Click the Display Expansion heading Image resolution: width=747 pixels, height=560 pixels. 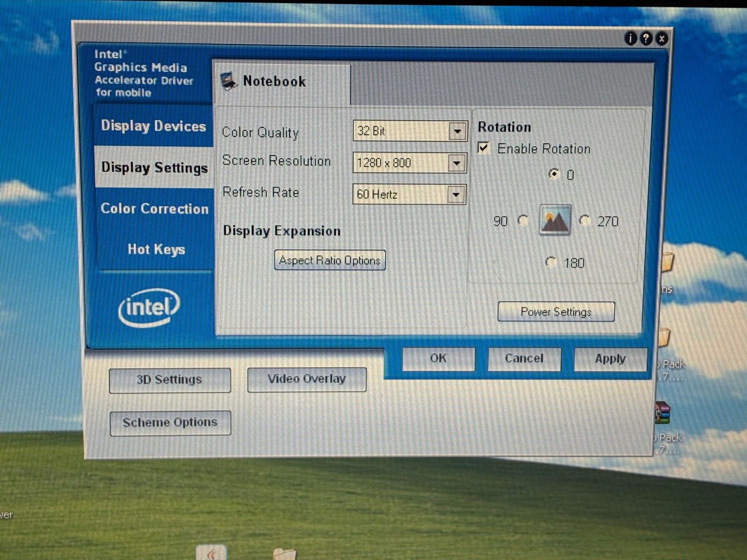[282, 231]
